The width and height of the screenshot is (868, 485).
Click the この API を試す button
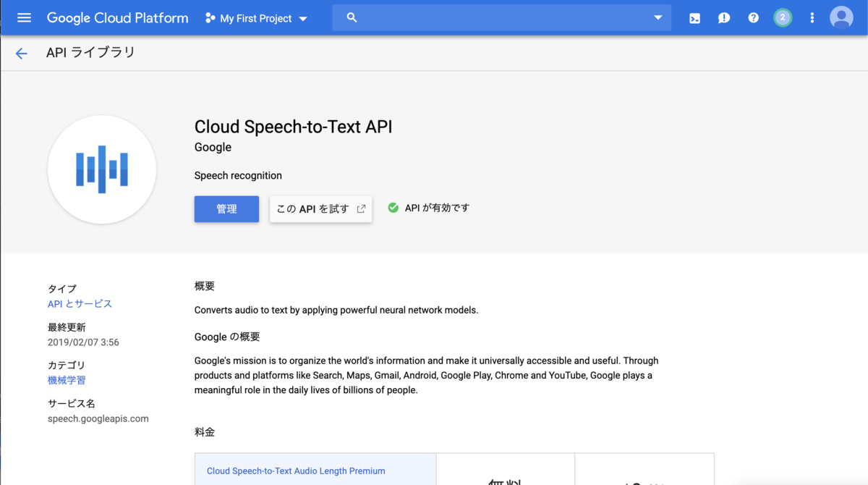click(321, 208)
